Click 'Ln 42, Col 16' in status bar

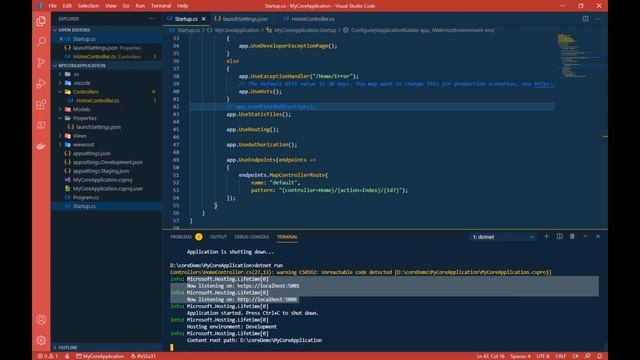click(491, 356)
